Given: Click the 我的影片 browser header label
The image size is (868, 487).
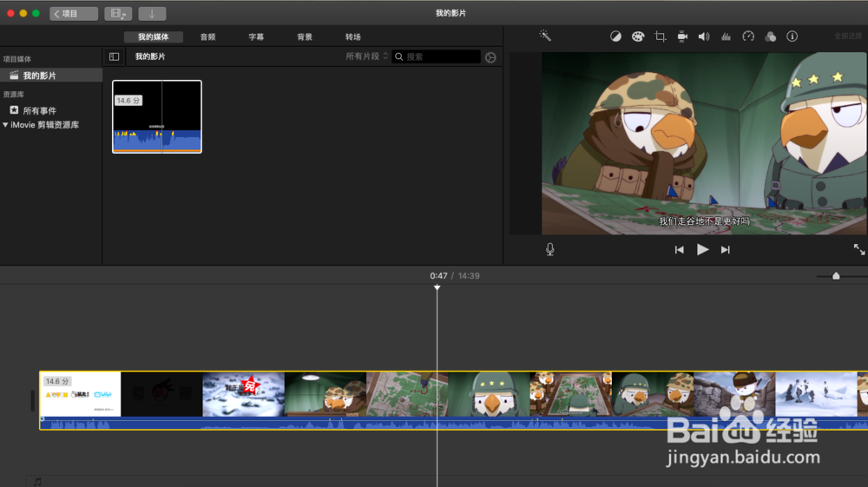Looking at the screenshot, I should 150,56.
